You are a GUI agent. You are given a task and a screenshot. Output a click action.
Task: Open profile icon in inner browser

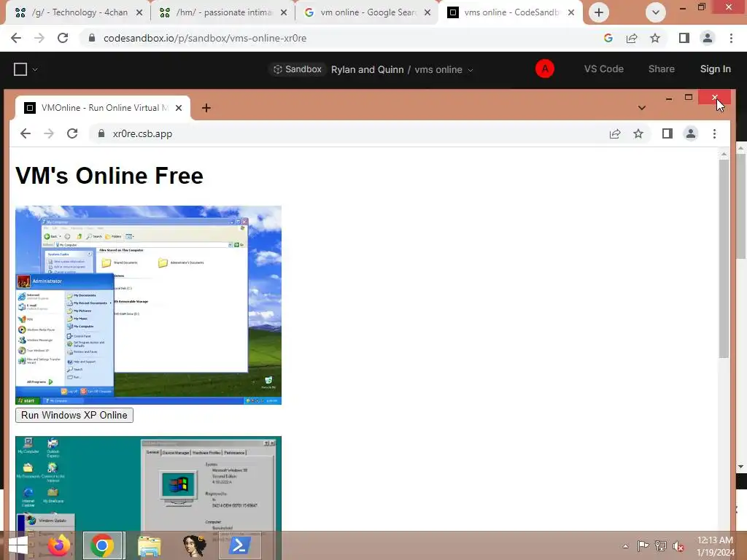point(690,134)
